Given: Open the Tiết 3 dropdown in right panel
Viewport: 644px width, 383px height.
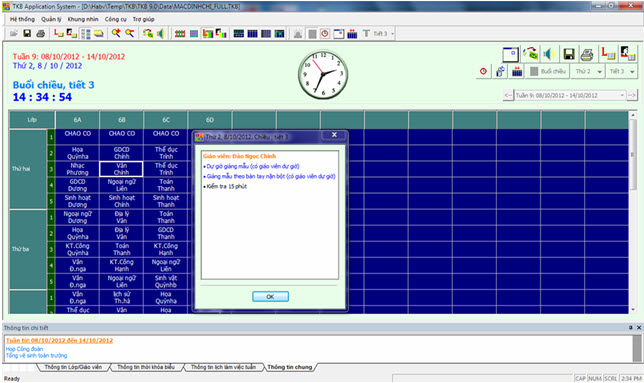Looking at the screenshot, I should click(x=622, y=71).
